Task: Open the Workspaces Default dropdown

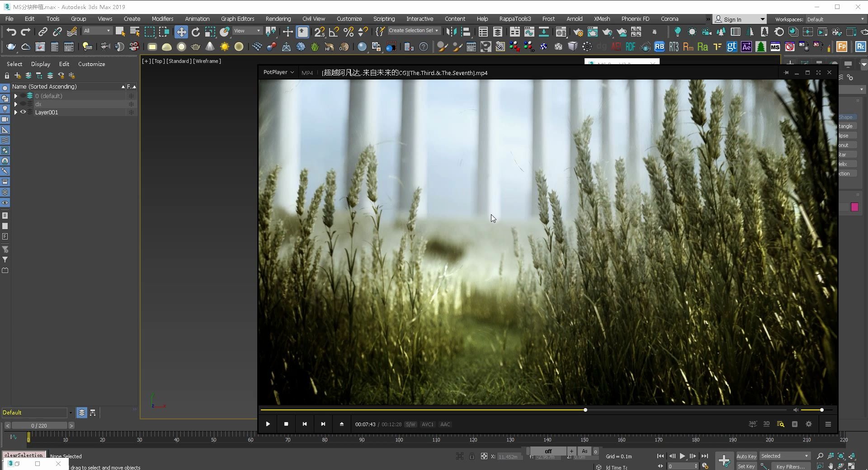Action: point(835,19)
